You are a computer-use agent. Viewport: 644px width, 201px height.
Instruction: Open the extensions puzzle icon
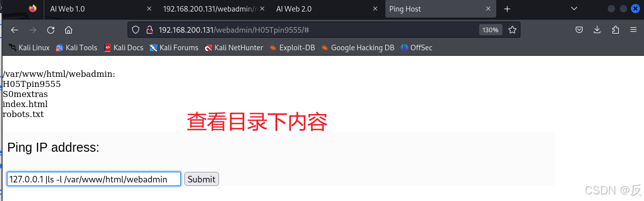pyautogui.click(x=615, y=30)
